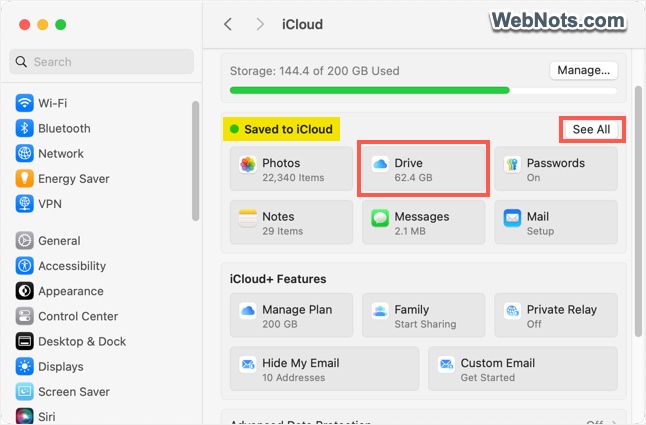Click the Manage... storage button
The image size is (646, 425).
(x=584, y=70)
